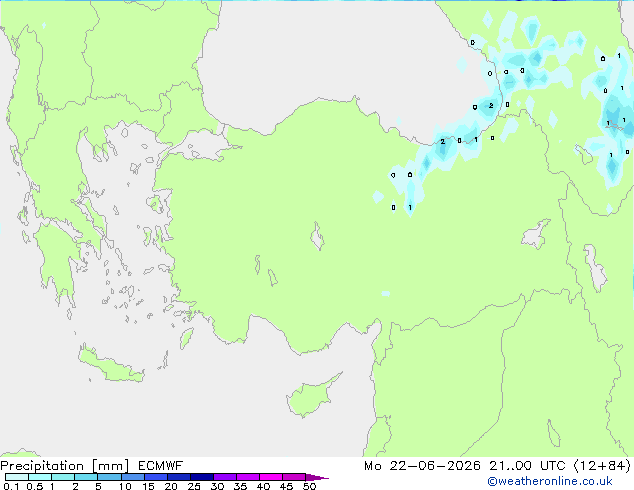Select the 25–30 mm dark blue swatch

click(202, 477)
